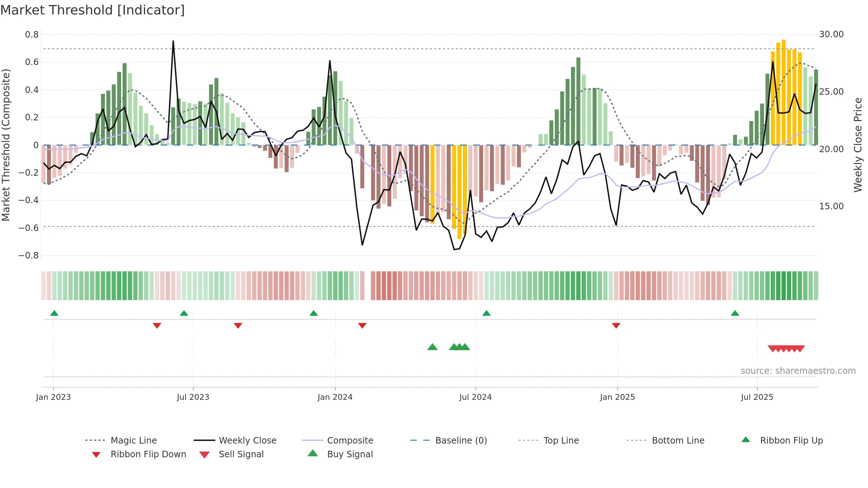
Task: Click the 0.2 composite axis tick
Action: (x=32, y=117)
